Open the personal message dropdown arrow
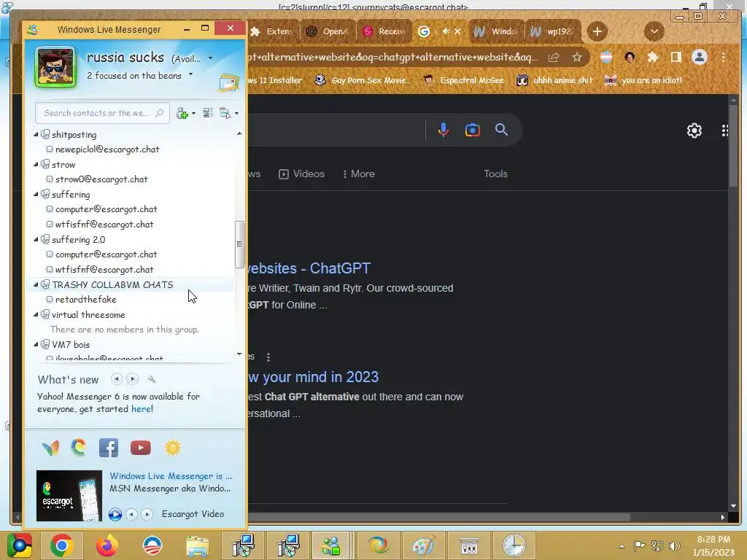The image size is (747, 560). coord(191,74)
